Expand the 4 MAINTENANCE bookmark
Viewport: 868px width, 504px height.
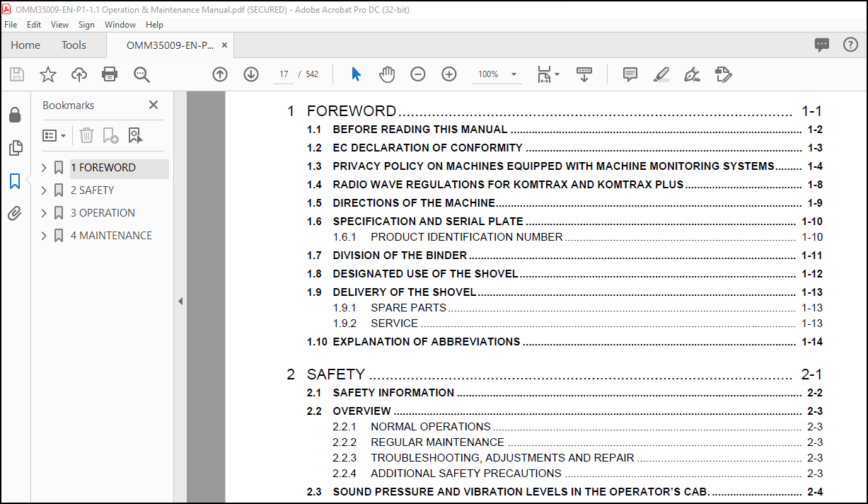point(44,236)
